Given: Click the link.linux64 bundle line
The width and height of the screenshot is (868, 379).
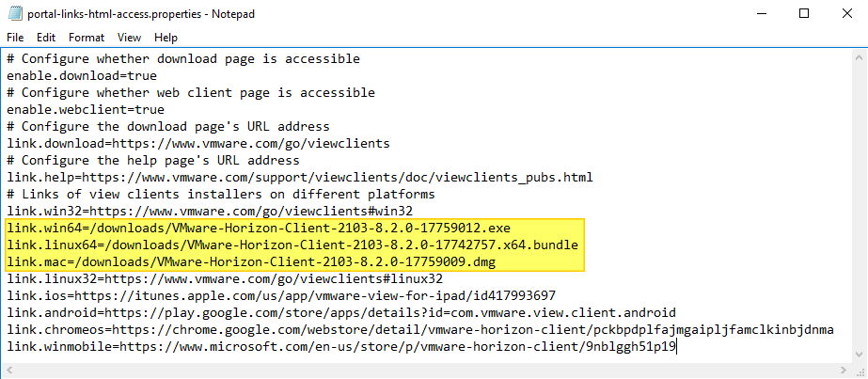Looking at the screenshot, I should pyautogui.click(x=292, y=245).
